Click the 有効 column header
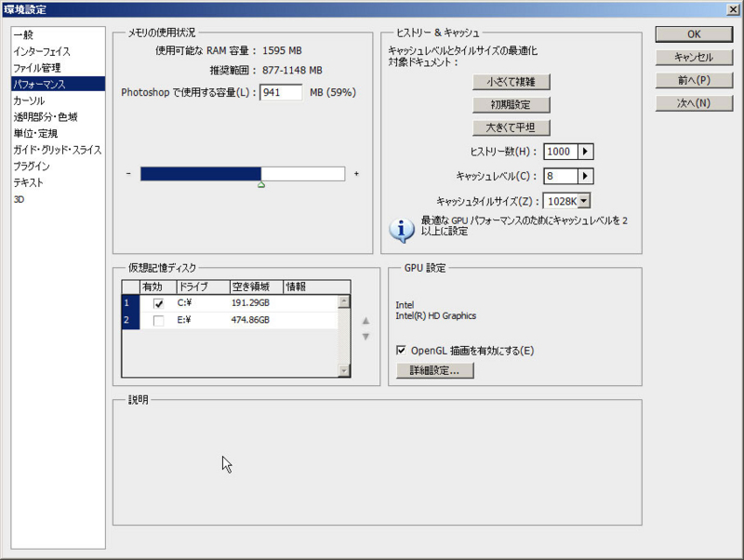Viewport: 744px width, 560px height. coord(158,287)
